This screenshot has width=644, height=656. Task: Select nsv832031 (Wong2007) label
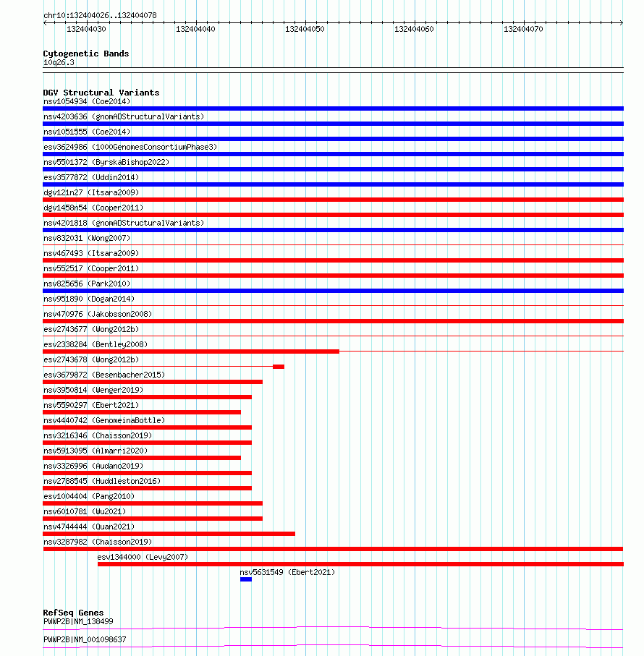tap(87, 238)
